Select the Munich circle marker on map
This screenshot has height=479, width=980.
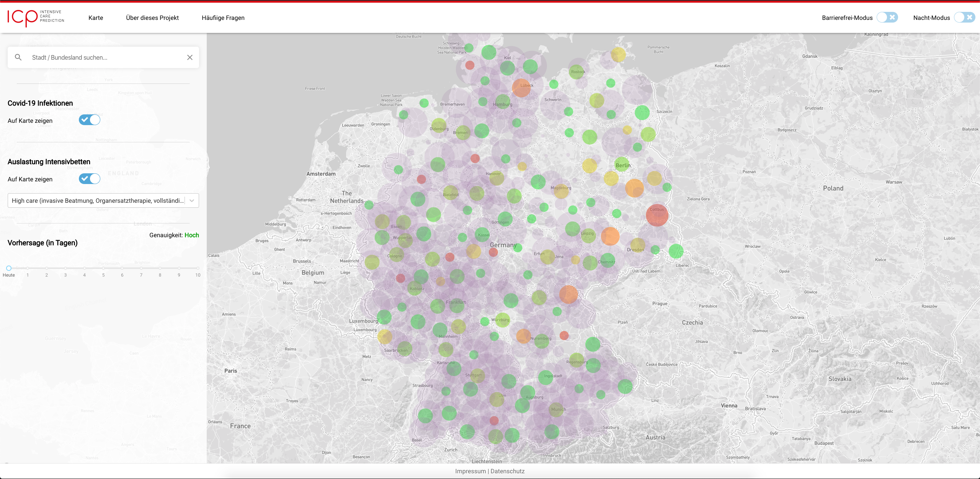pyautogui.click(x=556, y=410)
